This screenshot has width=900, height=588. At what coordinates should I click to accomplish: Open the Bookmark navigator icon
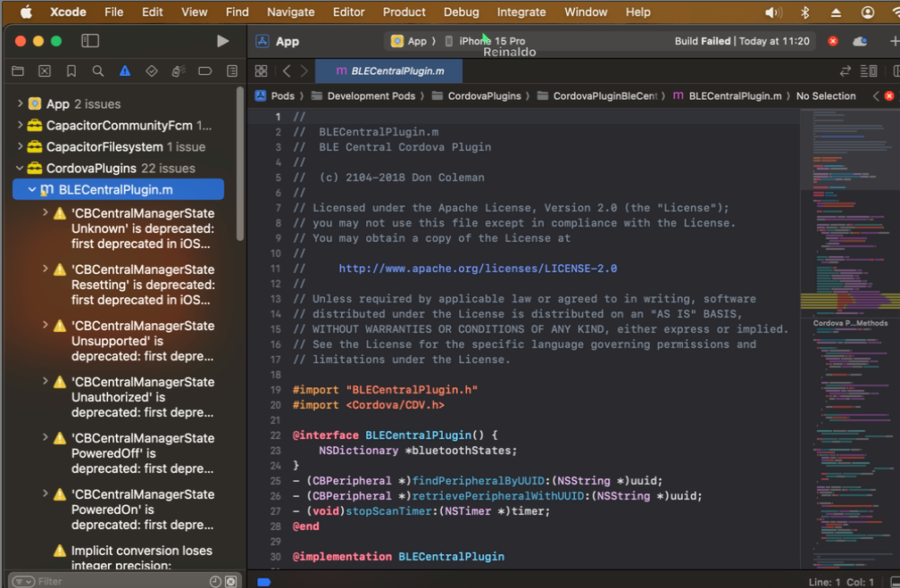71,71
